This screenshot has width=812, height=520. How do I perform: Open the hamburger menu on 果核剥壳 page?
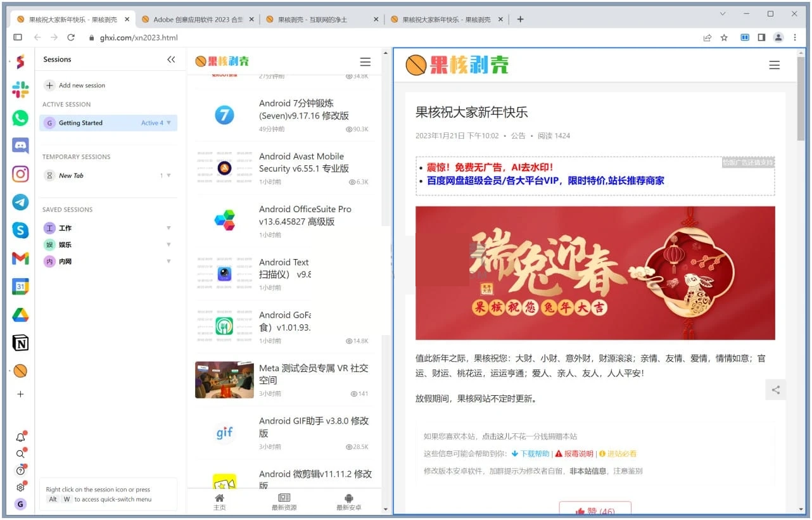click(774, 65)
